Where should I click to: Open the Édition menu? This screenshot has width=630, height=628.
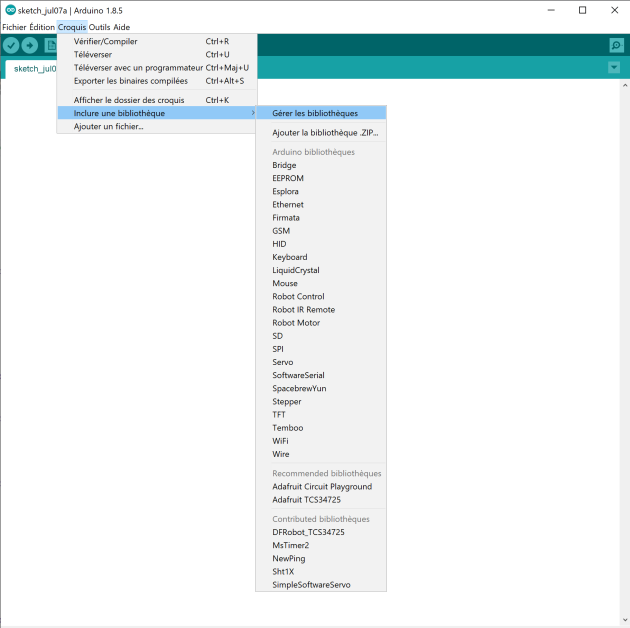(42, 27)
